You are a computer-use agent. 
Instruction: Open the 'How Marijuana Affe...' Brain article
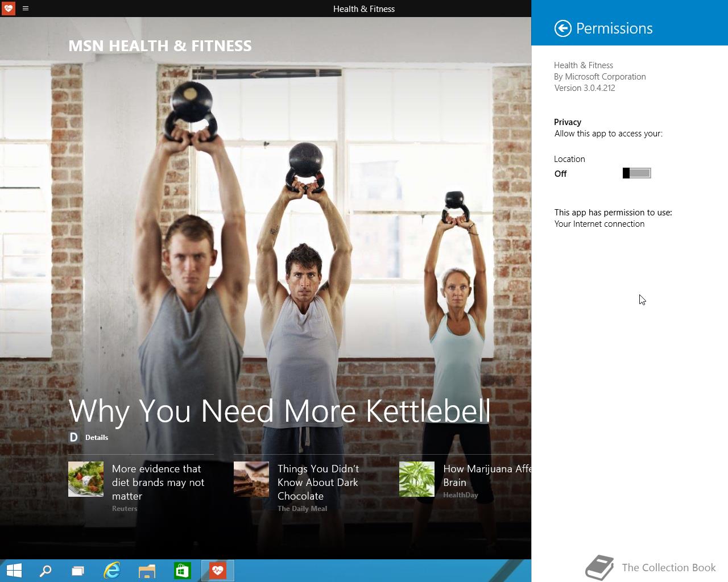tap(487, 476)
